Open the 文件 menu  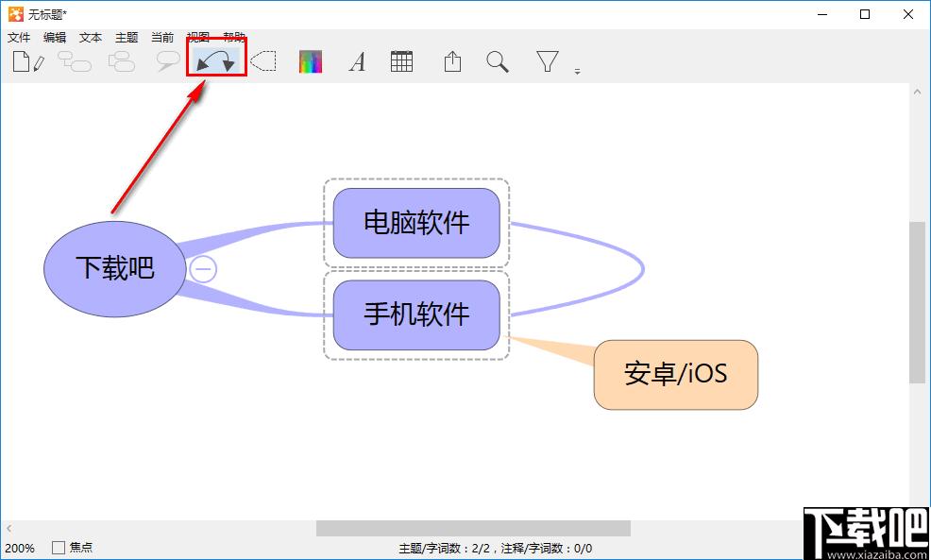19,38
